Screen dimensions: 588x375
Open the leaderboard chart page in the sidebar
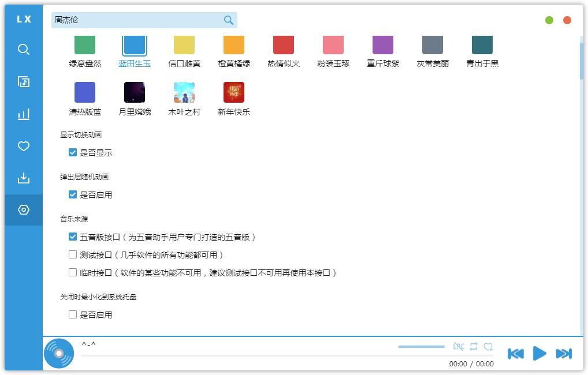(24, 114)
